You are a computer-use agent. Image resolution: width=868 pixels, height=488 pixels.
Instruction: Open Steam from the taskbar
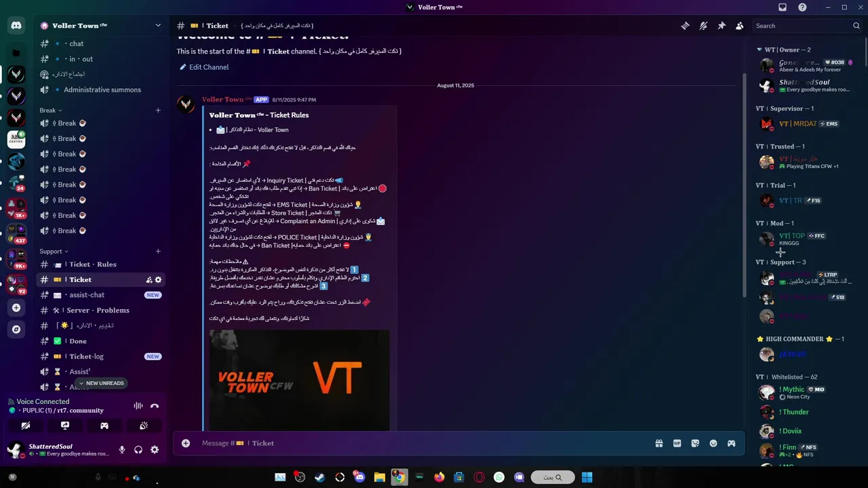319,477
